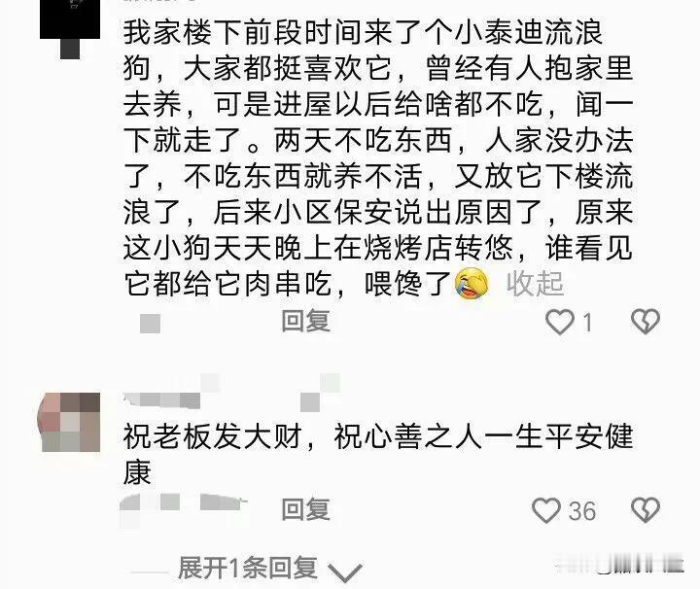This screenshot has height=589, width=700.
Task: Click the like count 36
Action: coord(582,511)
